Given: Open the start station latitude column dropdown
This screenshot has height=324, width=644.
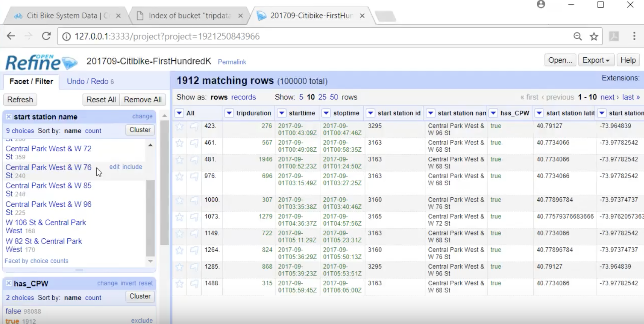Looking at the screenshot, I should pyautogui.click(x=539, y=113).
